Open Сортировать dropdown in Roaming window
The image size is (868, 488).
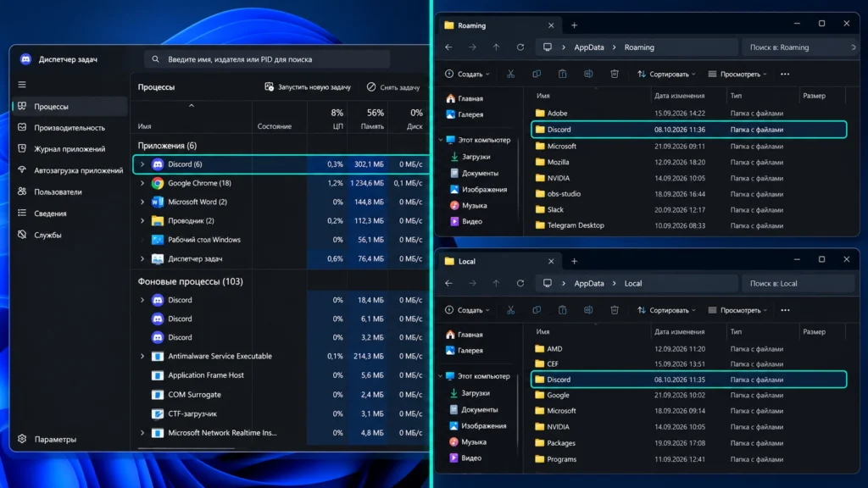(666, 75)
